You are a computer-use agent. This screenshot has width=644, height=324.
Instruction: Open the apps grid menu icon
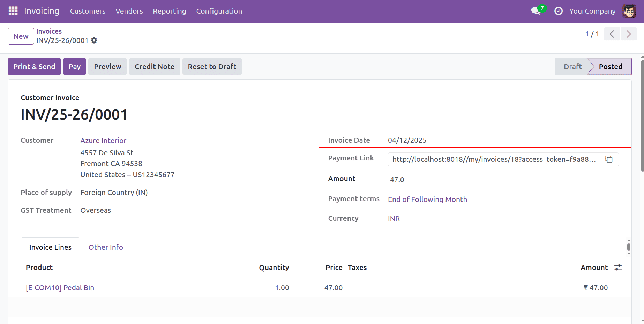coord(13,11)
